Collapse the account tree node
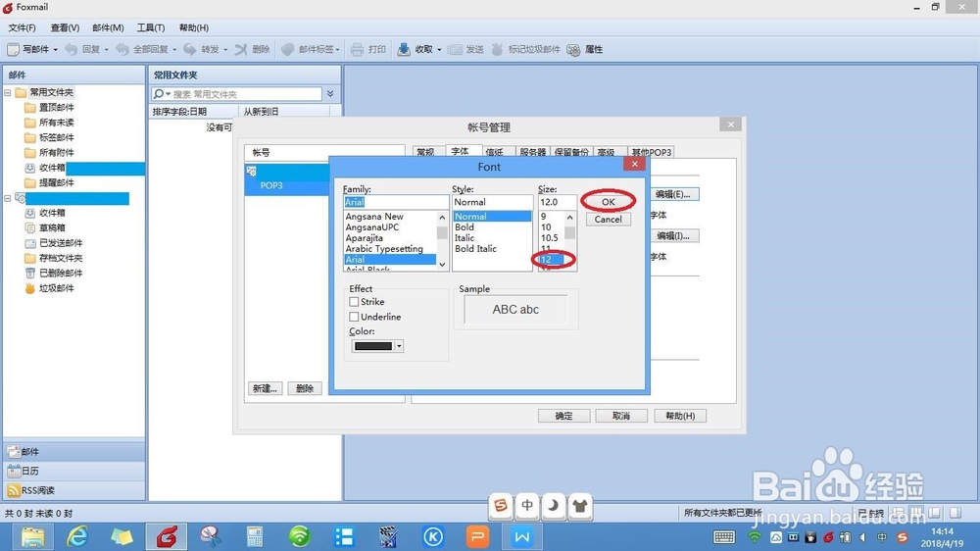 [8, 198]
